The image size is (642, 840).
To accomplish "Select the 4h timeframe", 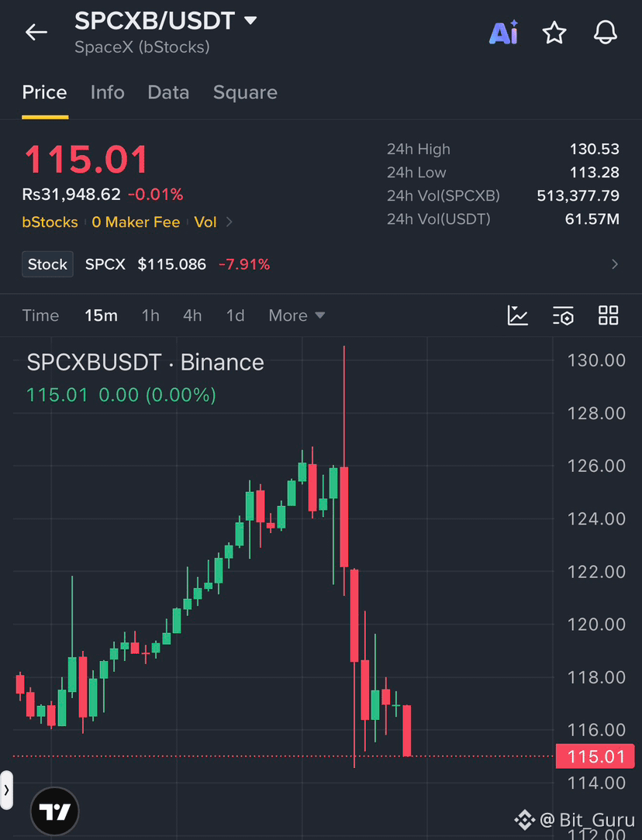I will 192,315.
